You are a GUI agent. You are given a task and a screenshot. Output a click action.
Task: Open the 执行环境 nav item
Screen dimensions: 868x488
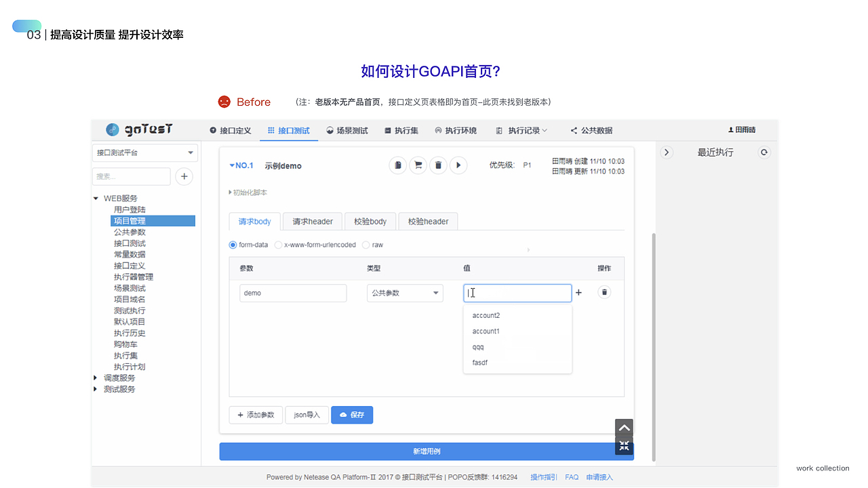pyautogui.click(x=456, y=130)
